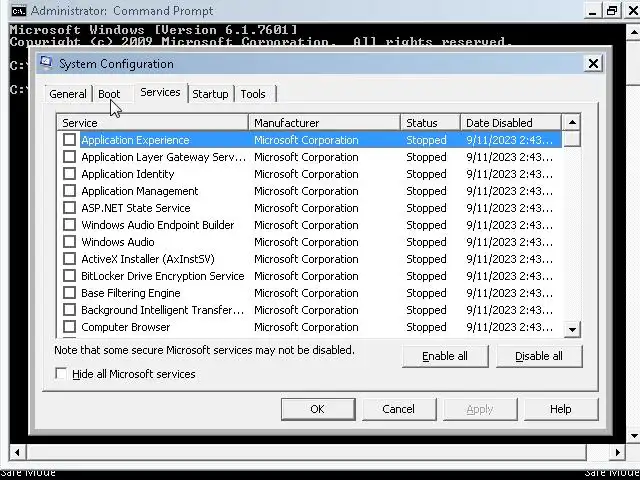The image size is (640, 480).
Task: Click Command Prompt horizontal scroll right arrow
Action: coord(618,452)
